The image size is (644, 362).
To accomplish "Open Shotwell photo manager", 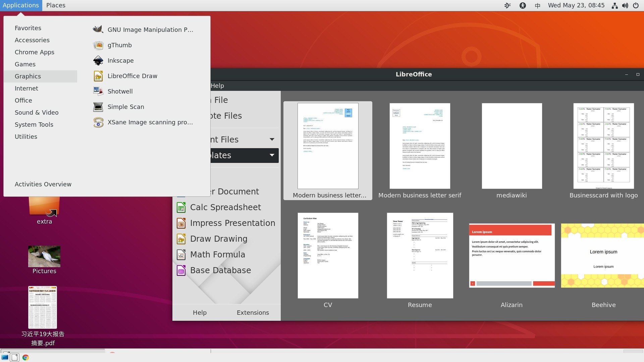I will click(113, 91).
